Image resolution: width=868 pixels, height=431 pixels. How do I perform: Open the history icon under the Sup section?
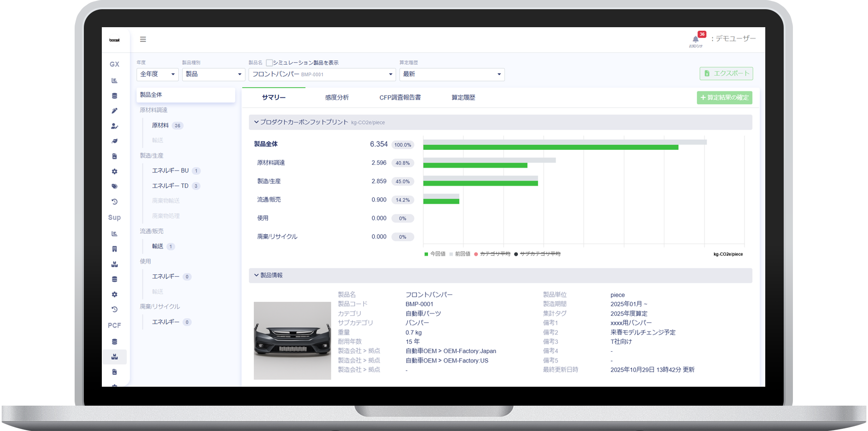pyautogui.click(x=114, y=310)
